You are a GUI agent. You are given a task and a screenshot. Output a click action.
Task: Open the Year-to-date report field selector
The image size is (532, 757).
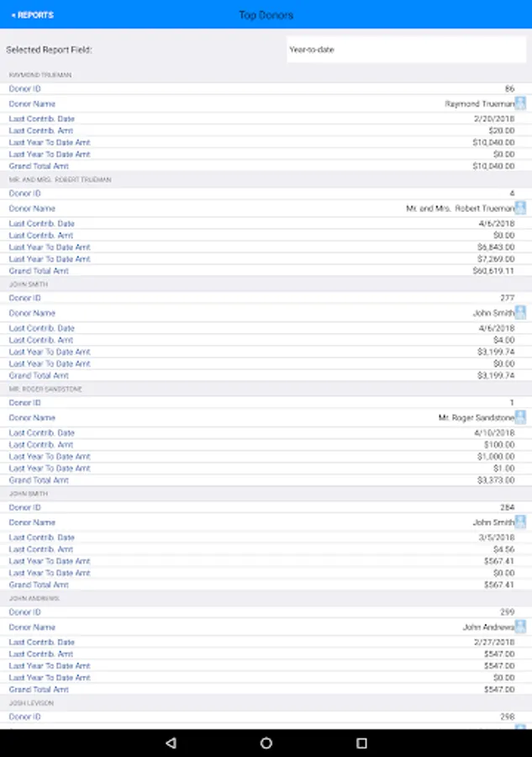pyautogui.click(x=406, y=50)
